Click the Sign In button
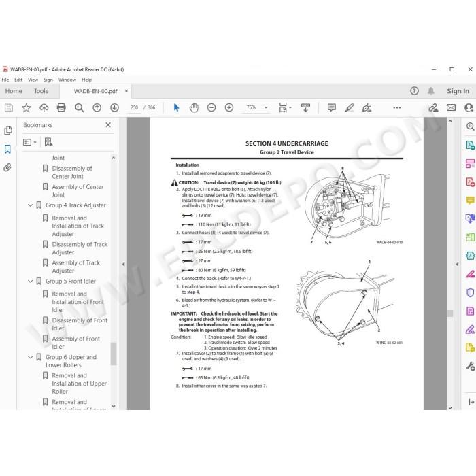This screenshot has width=476, height=476. click(x=458, y=91)
